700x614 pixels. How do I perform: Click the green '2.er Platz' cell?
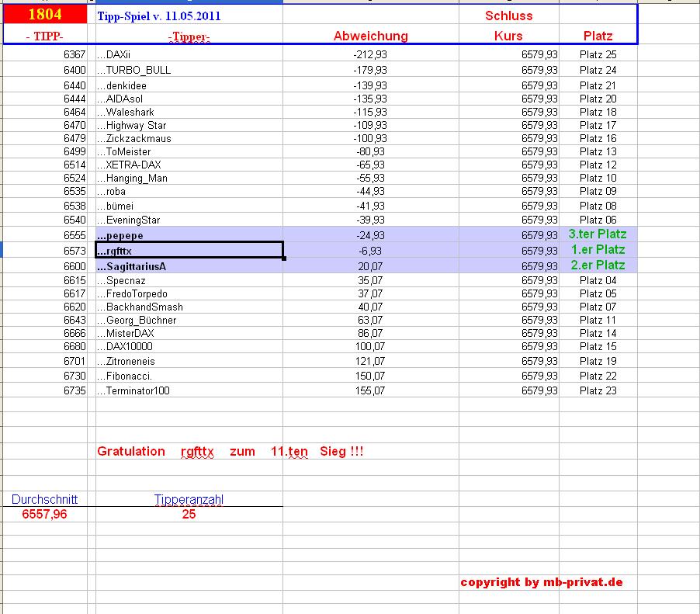coord(598,265)
